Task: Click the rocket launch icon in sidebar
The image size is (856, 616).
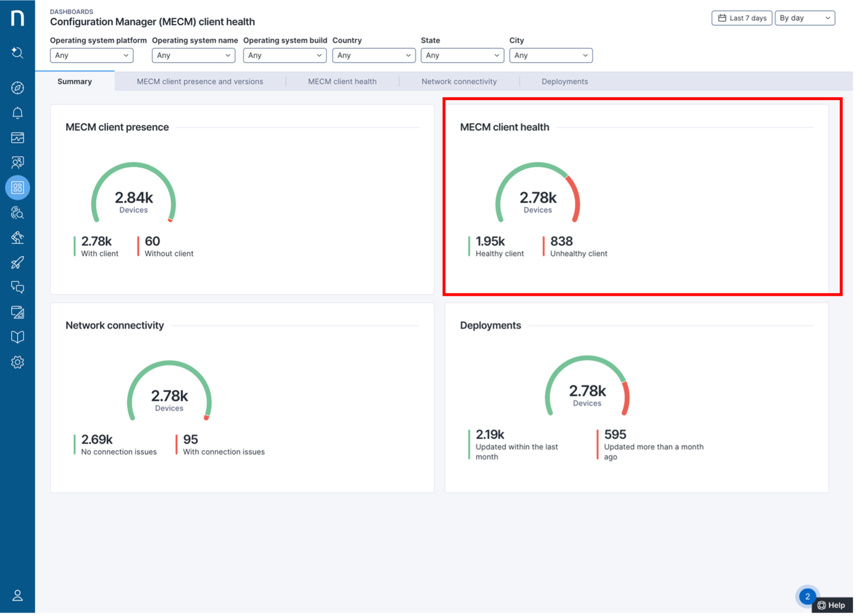Action: [17, 263]
